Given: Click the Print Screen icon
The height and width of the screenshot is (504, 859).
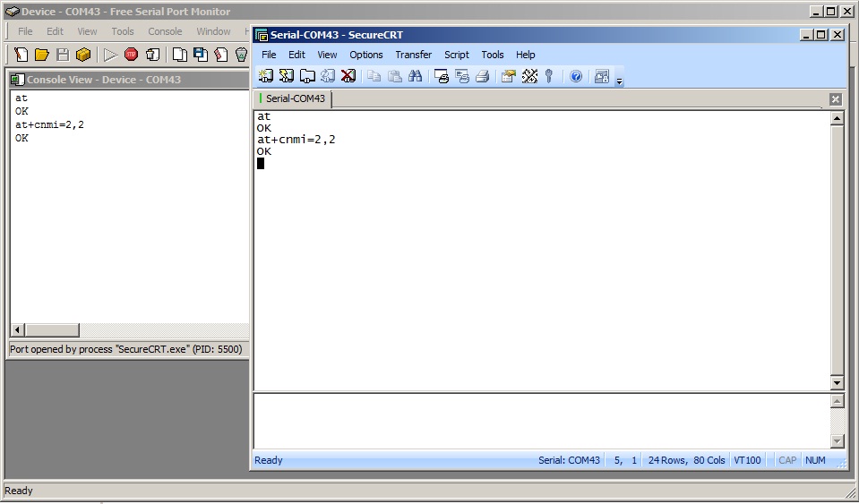Looking at the screenshot, I should [x=442, y=76].
